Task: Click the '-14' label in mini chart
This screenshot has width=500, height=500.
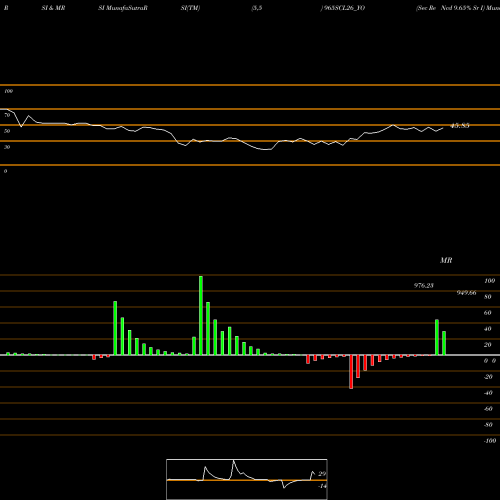Action: [x=322, y=486]
